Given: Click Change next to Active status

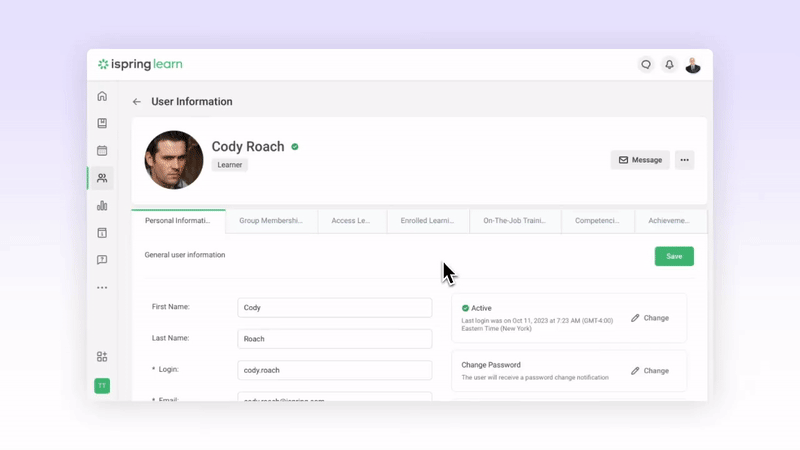Looking at the screenshot, I should [650, 318].
